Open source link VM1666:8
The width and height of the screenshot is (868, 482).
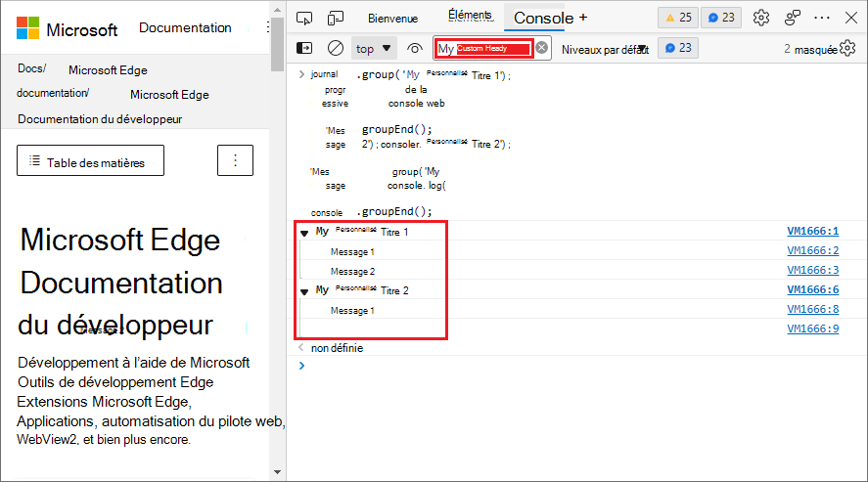[812, 309]
